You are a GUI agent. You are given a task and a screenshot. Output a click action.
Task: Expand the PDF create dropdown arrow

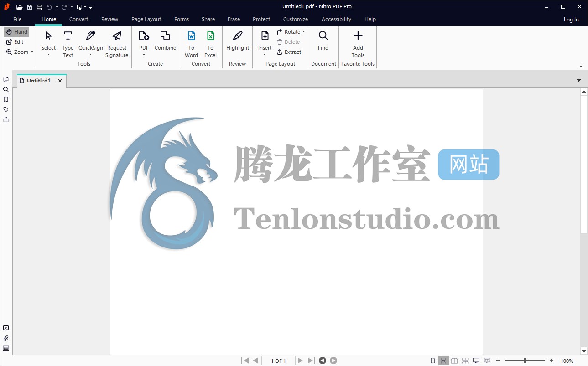point(144,55)
